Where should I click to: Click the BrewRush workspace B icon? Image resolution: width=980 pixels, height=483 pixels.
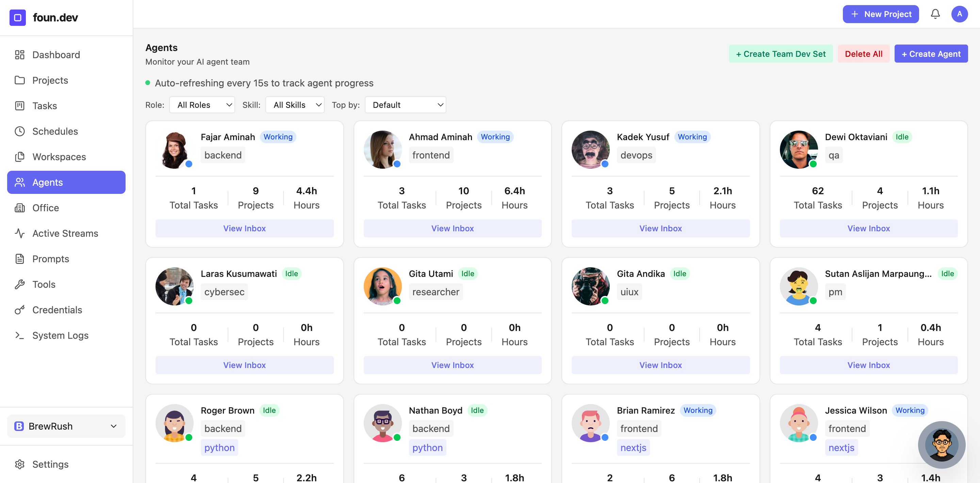[x=19, y=426]
